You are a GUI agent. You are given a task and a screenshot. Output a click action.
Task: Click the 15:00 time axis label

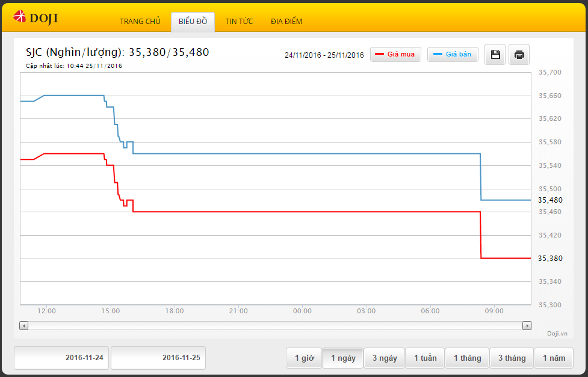(111, 311)
